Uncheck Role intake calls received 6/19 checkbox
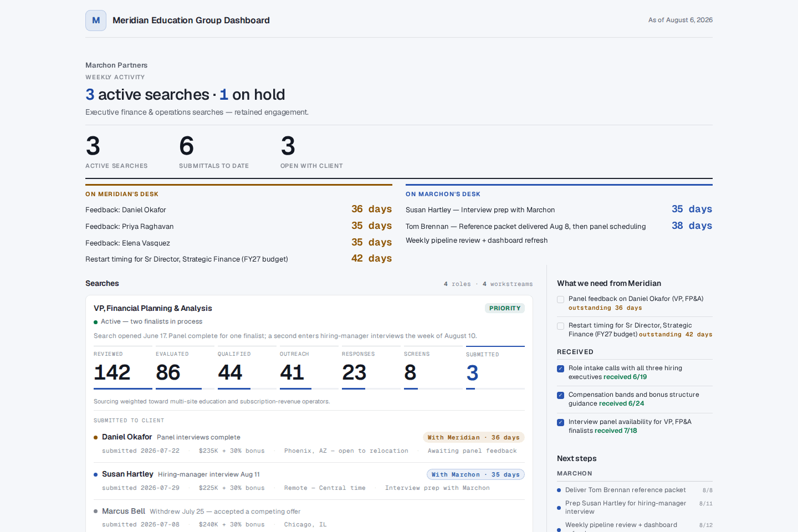 coord(560,369)
